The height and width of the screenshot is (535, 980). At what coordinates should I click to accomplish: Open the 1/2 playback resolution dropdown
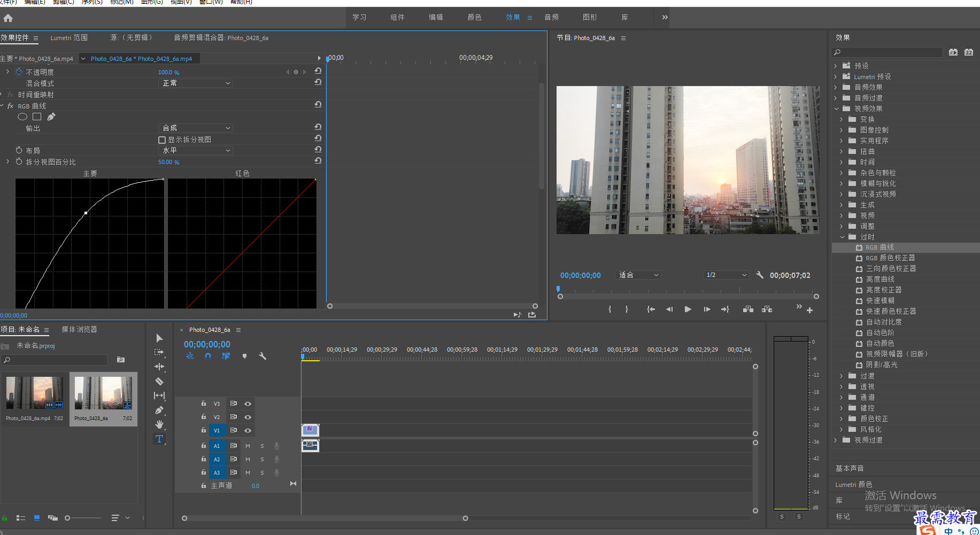tap(726, 275)
